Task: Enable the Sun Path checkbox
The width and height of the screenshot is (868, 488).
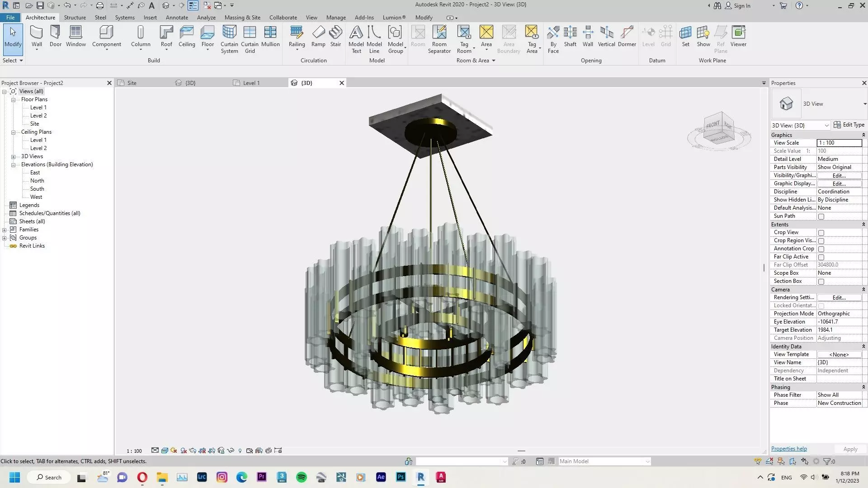Action: pyautogui.click(x=821, y=216)
